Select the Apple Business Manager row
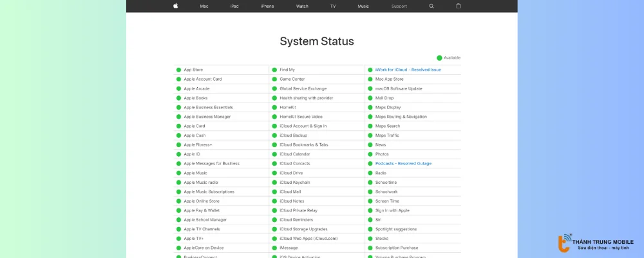 (222, 117)
